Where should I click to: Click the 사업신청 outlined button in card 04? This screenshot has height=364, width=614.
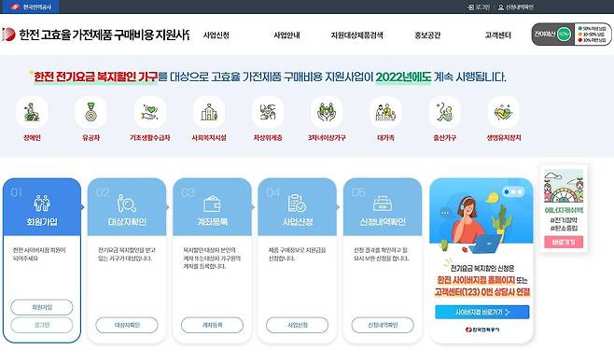tap(298, 325)
